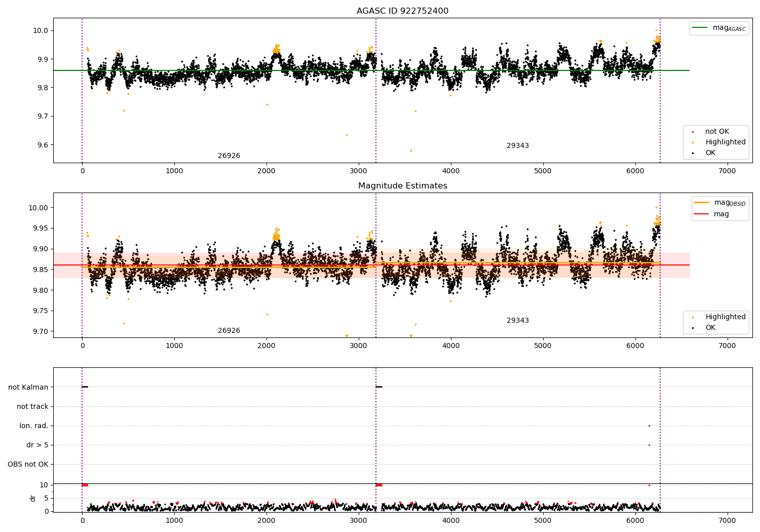Click y-tick 9.6 on top plot
The image size is (760, 532).
(x=43, y=145)
